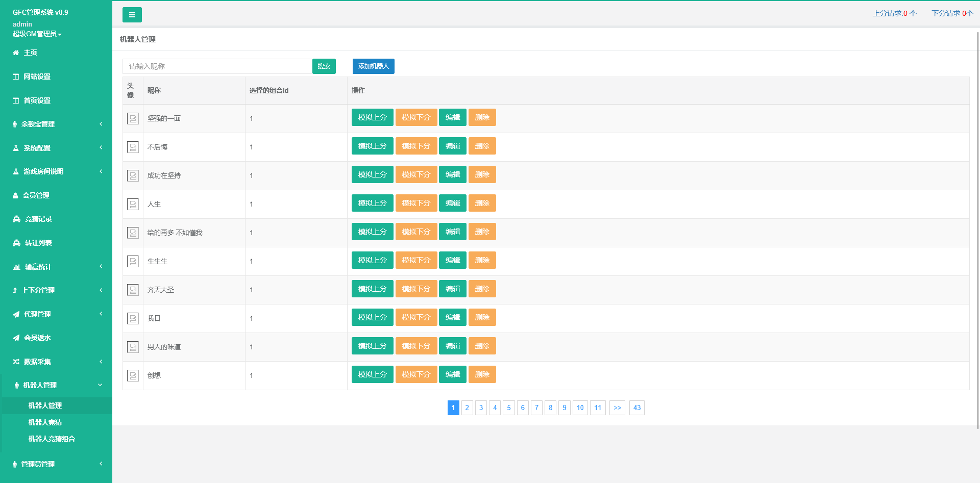Click the 会员管理 user icon
This screenshot has width=980, height=483.
pyautogui.click(x=15, y=195)
